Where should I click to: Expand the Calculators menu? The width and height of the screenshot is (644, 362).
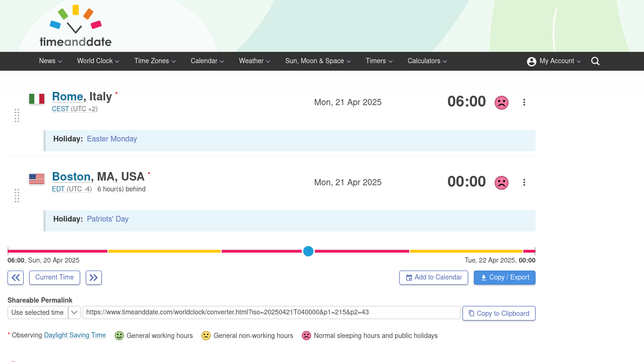click(427, 61)
